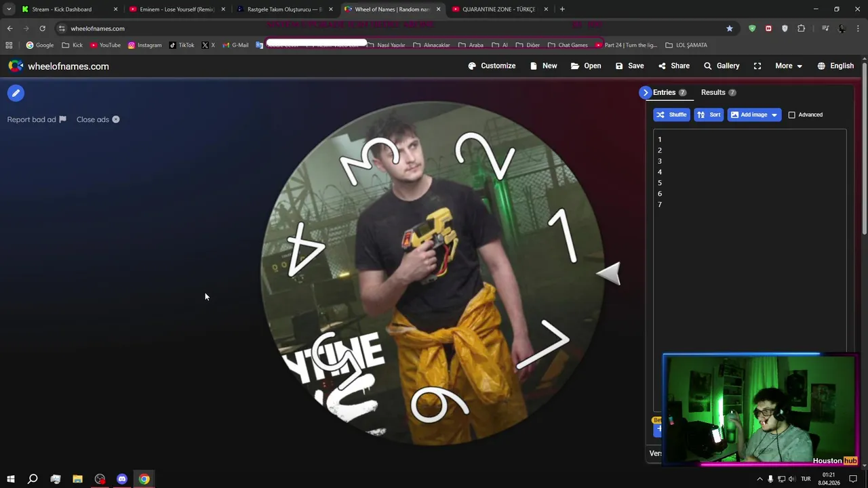This screenshot has height=488, width=868.
Task: Open the apps grid icon in bookmarks bar
Action: [x=9, y=45]
